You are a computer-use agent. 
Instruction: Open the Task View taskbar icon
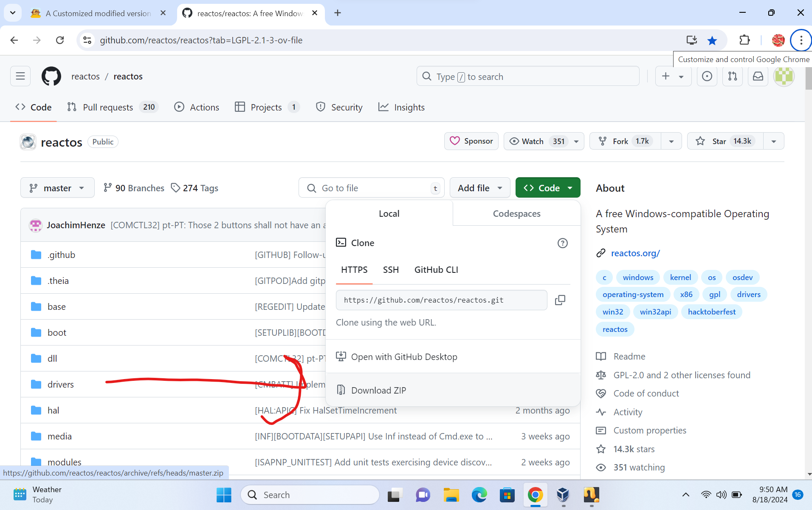coord(395,495)
